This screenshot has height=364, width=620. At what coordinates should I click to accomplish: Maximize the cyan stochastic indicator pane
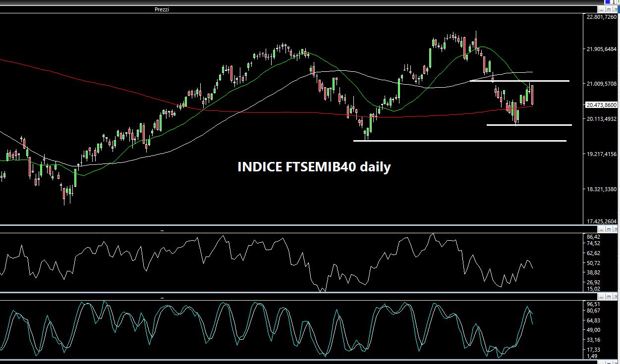[x=609, y=297]
